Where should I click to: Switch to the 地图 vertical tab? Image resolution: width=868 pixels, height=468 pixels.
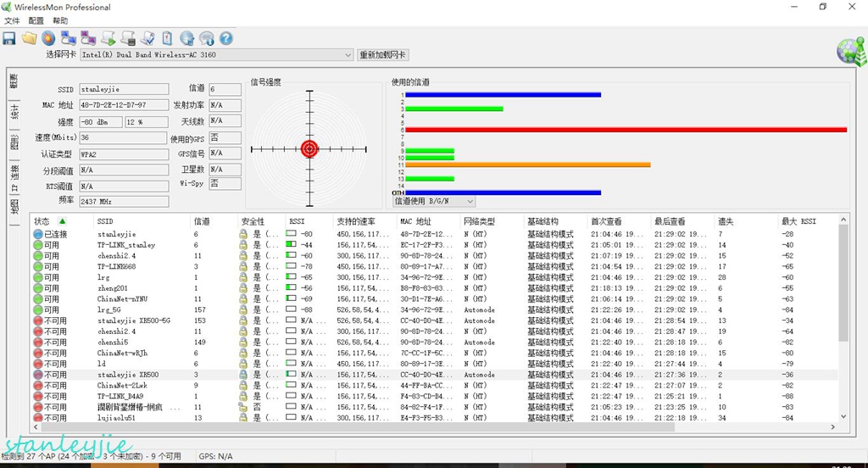point(14,207)
